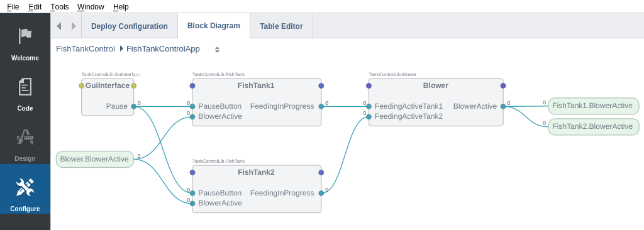Screen dimensions: 644x230
Task: Click the FishTankControl breadcrumb link
Action: pyautogui.click(x=86, y=49)
